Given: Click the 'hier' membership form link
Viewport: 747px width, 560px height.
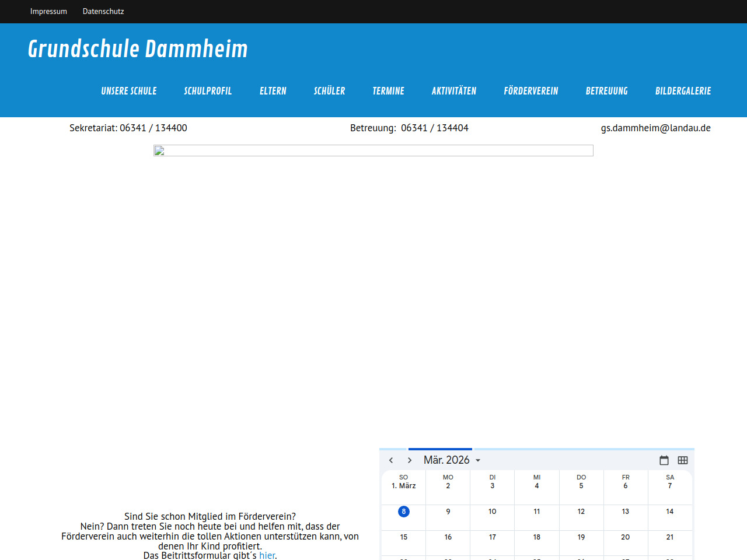Looking at the screenshot, I should click(x=267, y=555).
